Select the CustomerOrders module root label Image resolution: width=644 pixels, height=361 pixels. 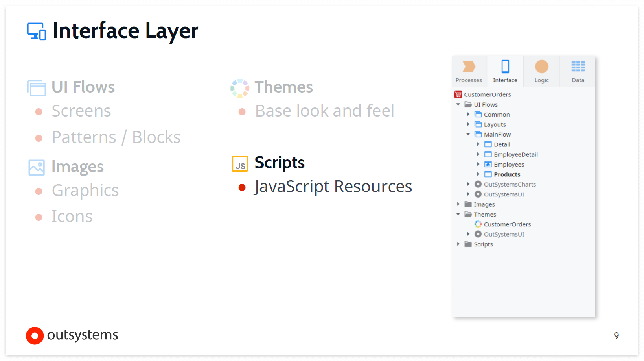click(488, 94)
